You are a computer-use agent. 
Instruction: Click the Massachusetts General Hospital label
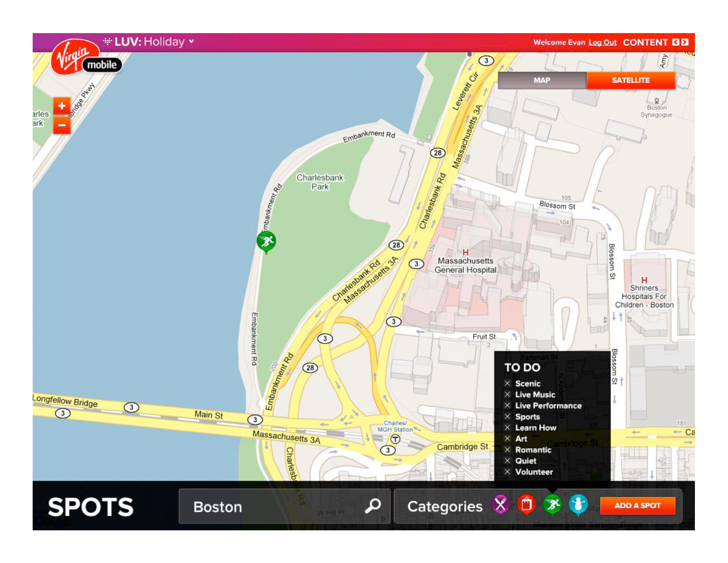465,265
